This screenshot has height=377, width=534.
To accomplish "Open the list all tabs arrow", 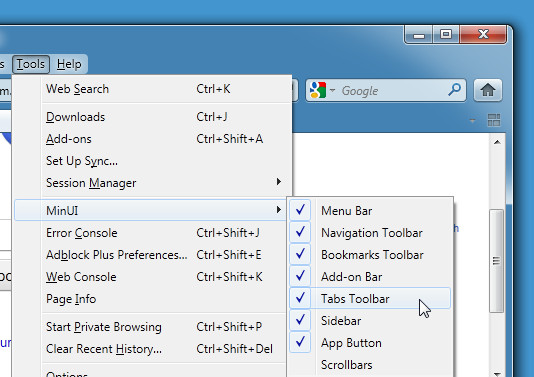I will coord(472,121).
